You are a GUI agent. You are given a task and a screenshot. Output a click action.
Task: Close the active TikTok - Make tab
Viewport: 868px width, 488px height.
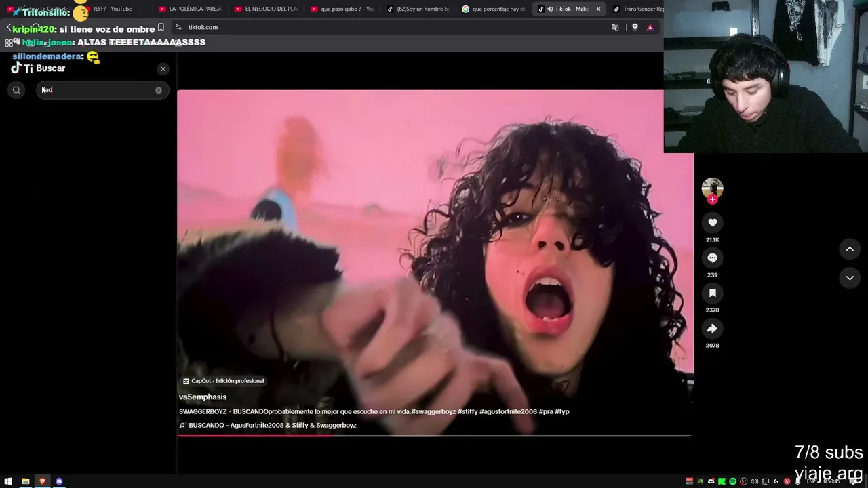pyautogui.click(x=598, y=9)
